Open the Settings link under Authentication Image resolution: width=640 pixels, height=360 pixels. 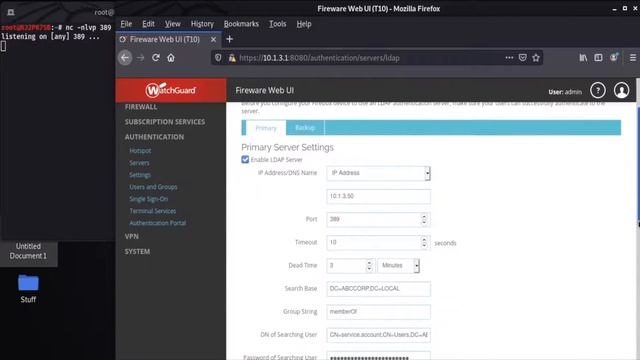point(140,175)
